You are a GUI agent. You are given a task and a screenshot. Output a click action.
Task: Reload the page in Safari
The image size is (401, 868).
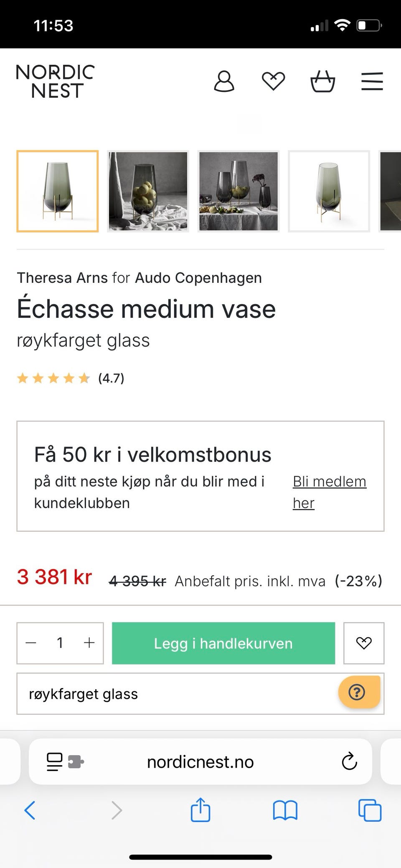[x=349, y=761]
